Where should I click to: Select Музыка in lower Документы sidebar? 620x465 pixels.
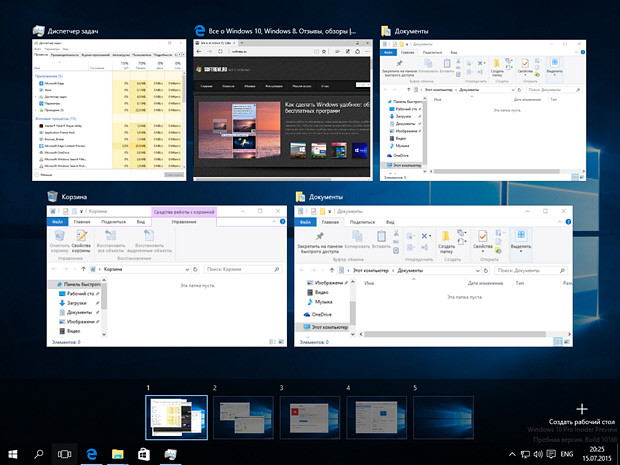[x=323, y=302]
